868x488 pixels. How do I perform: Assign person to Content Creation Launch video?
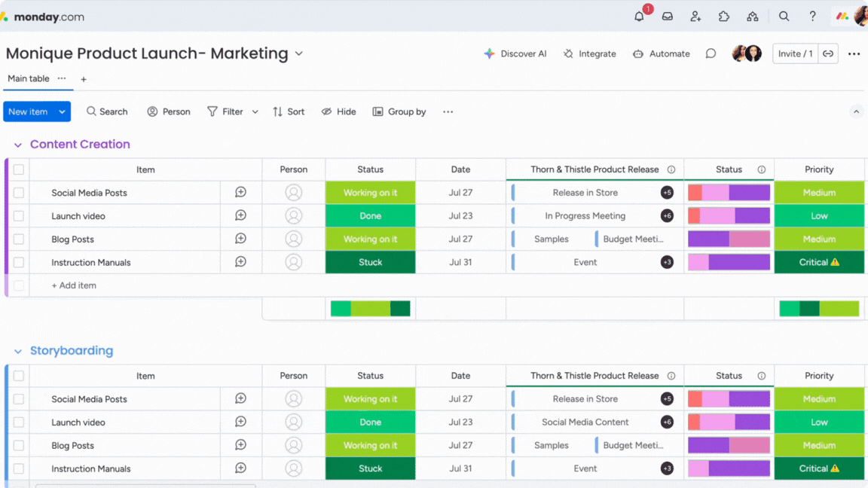[x=293, y=216]
